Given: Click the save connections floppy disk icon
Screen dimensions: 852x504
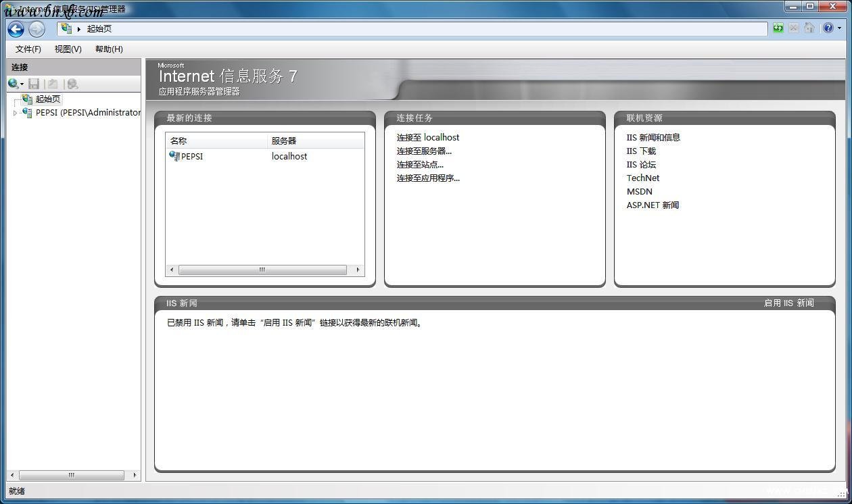Looking at the screenshot, I should click(34, 84).
